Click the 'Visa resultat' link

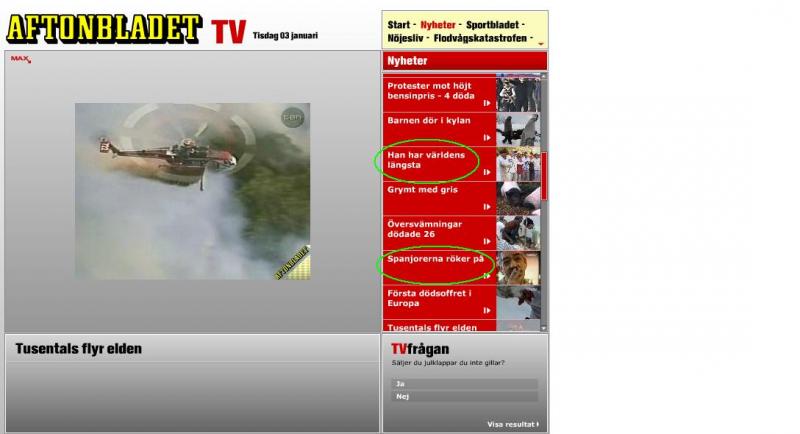point(513,424)
